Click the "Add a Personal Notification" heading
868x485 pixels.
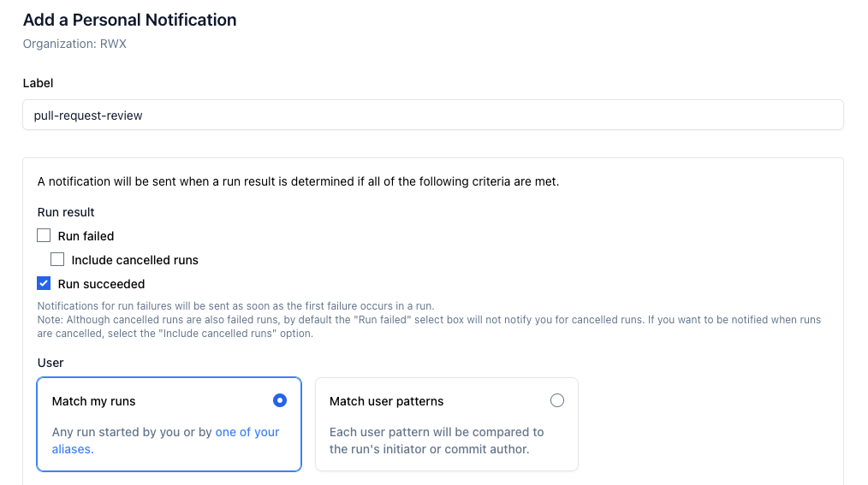tap(130, 20)
